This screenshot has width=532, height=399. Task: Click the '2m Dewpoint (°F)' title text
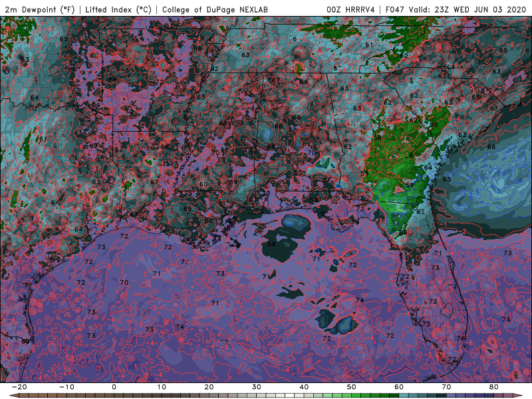pyautogui.click(x=40, y=10)
